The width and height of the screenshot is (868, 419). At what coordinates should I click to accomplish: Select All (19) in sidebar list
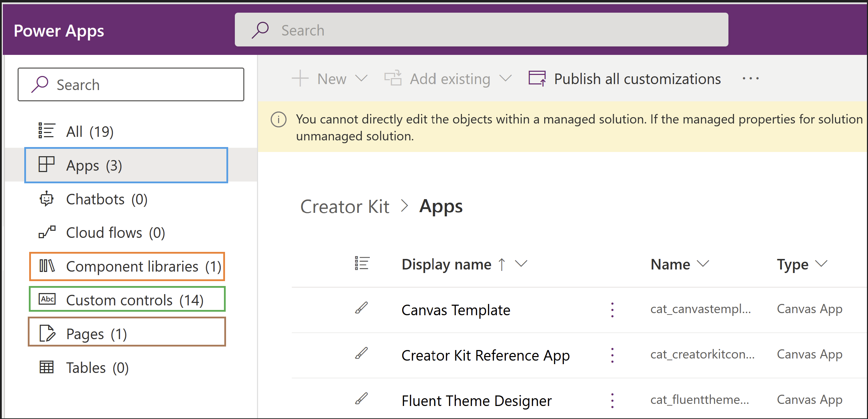pos(90,131)
